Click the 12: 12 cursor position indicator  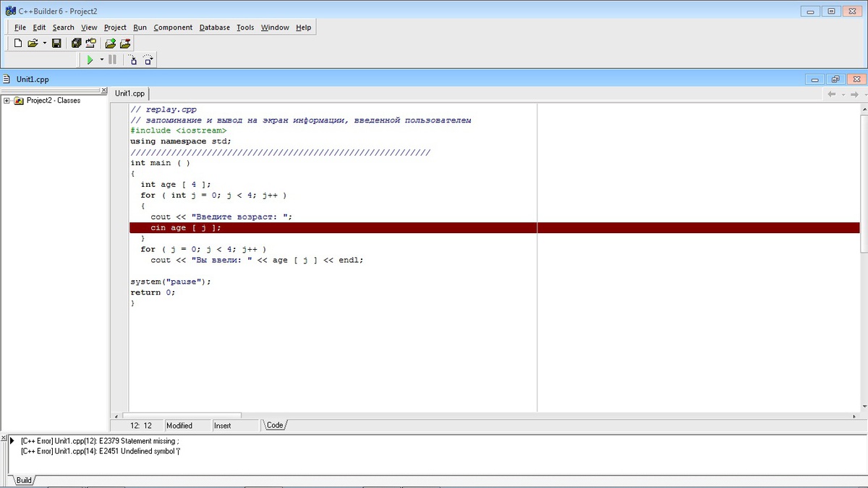pyautogui.click(x=141, y=426)
